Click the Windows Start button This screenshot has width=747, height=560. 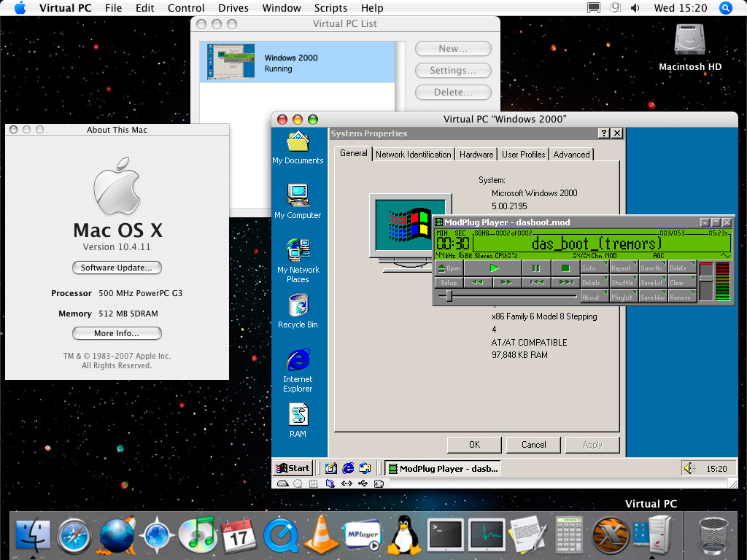tap(293, 468)
